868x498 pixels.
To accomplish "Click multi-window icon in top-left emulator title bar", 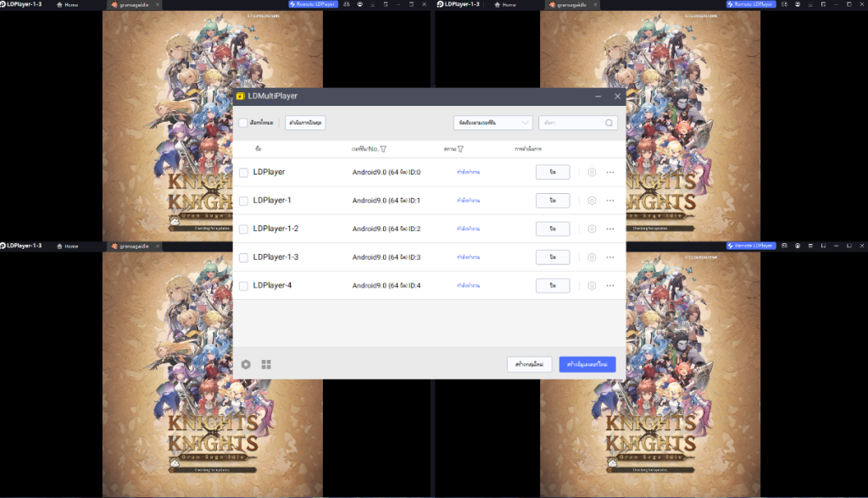I will tap(386, 4).
